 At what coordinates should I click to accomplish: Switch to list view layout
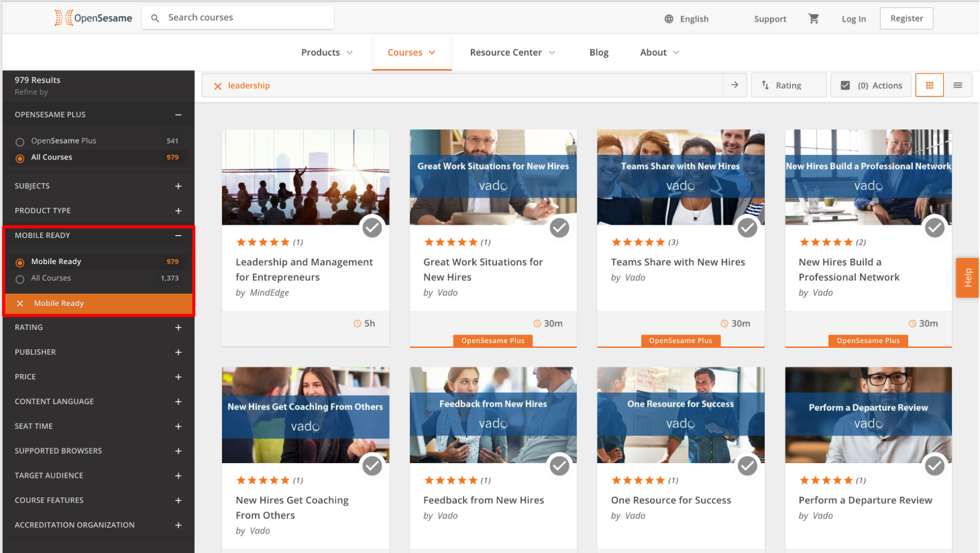(x=958, y=85)
